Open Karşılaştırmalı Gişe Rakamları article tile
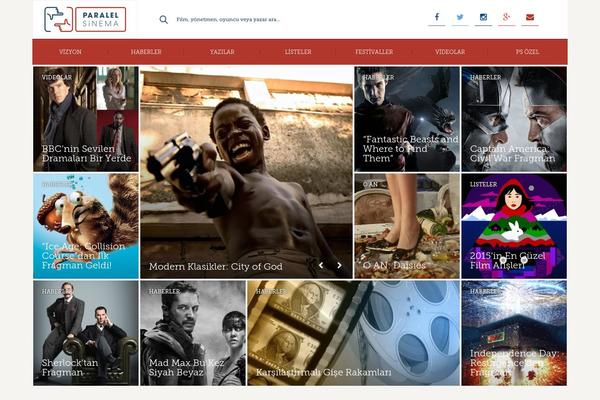The height and width of the screenshot is (400, 600). 353,333
